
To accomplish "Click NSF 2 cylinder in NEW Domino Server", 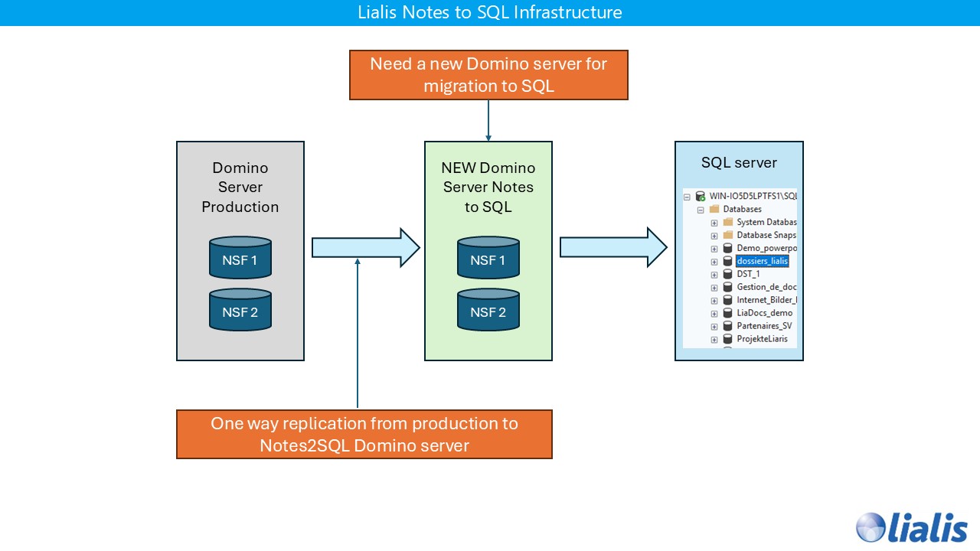I will coord(488,310).
